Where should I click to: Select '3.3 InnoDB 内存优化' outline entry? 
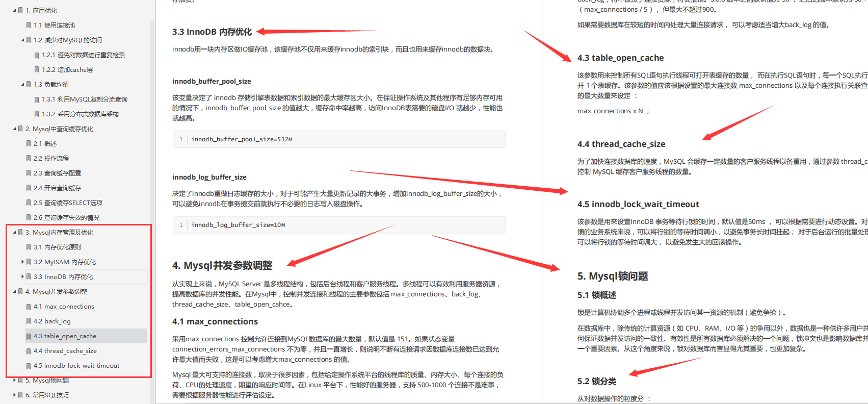(x=63, y=276)
